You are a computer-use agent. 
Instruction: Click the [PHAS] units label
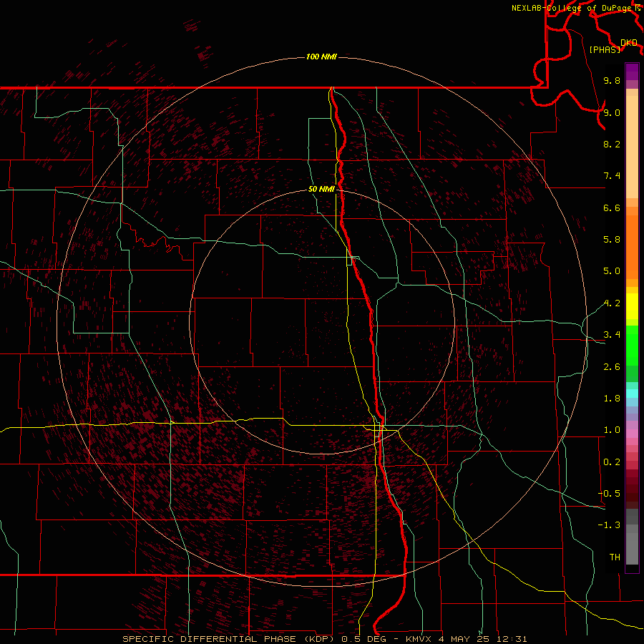[605, 49]
